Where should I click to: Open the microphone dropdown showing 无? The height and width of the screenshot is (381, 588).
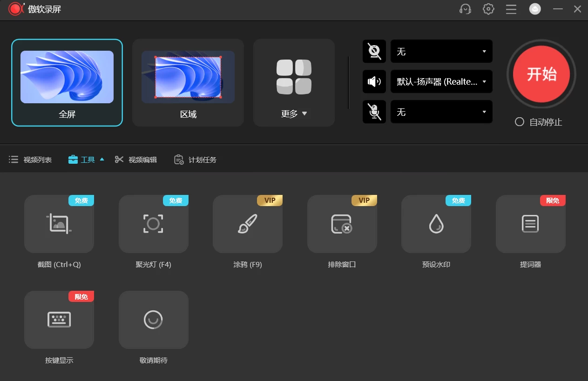point(441,112)
